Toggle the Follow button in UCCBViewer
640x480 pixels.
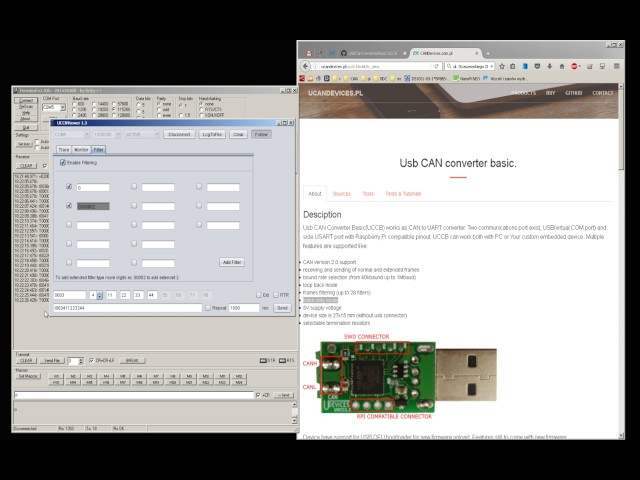(x=261, y=134)
